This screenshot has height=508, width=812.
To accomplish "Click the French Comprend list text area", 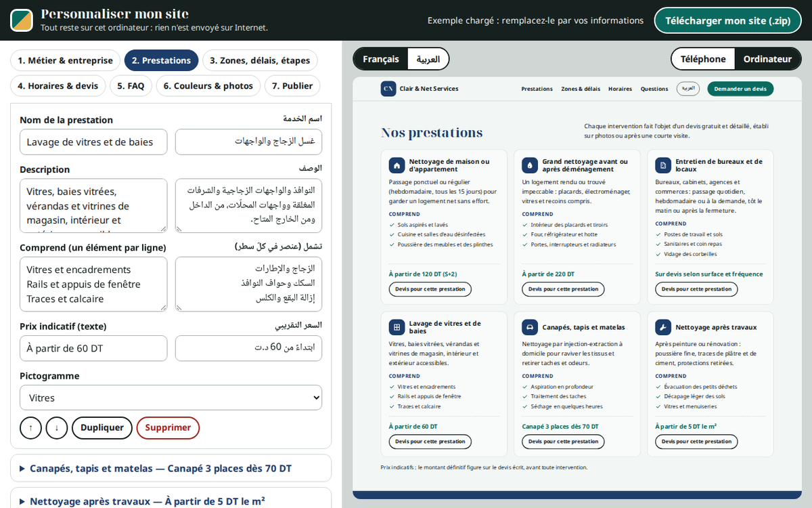I will pos(93,284).
